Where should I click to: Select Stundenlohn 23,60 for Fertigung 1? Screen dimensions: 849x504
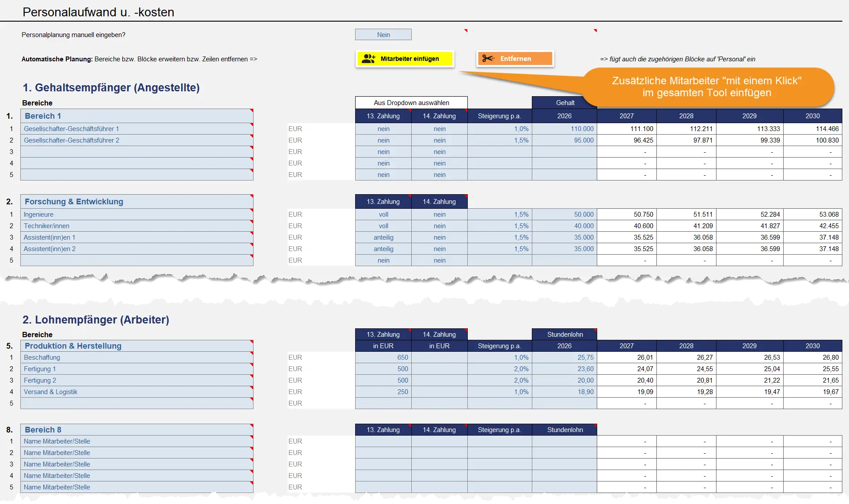coord(564,369)
